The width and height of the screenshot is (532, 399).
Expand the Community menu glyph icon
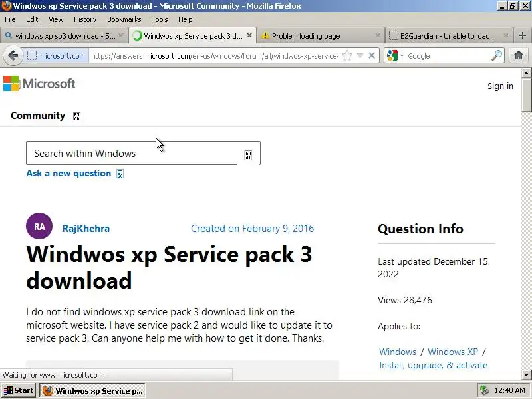pos(76,116)
